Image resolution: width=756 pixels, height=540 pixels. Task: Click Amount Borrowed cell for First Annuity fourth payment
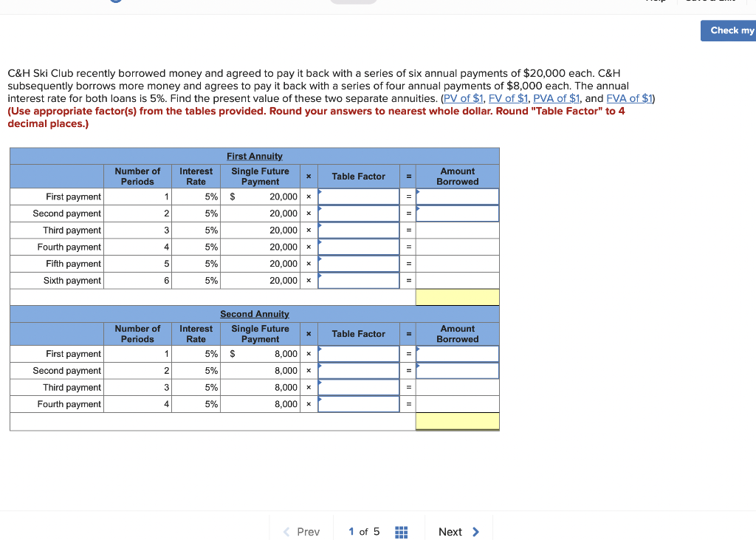point(458,247)
